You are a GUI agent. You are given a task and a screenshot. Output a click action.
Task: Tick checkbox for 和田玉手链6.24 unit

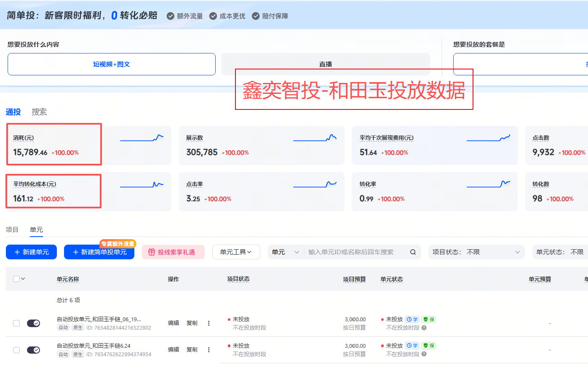tap(16, 350)
